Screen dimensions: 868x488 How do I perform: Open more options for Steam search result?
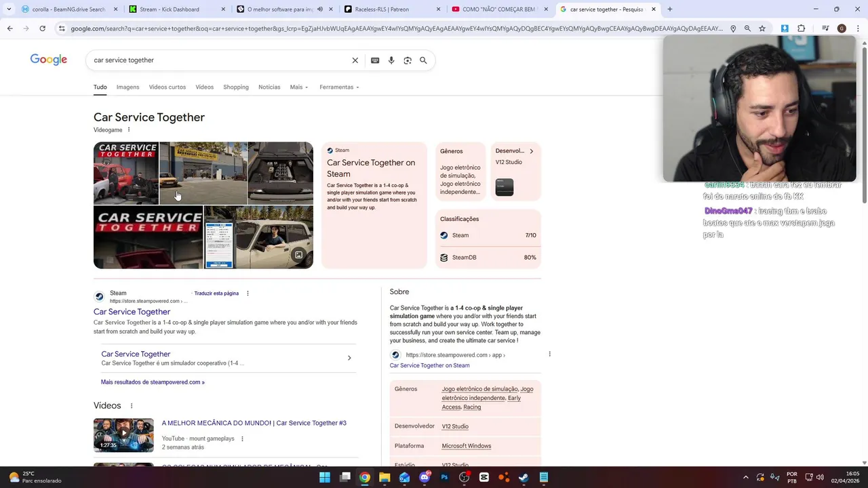tap(248, 293)
